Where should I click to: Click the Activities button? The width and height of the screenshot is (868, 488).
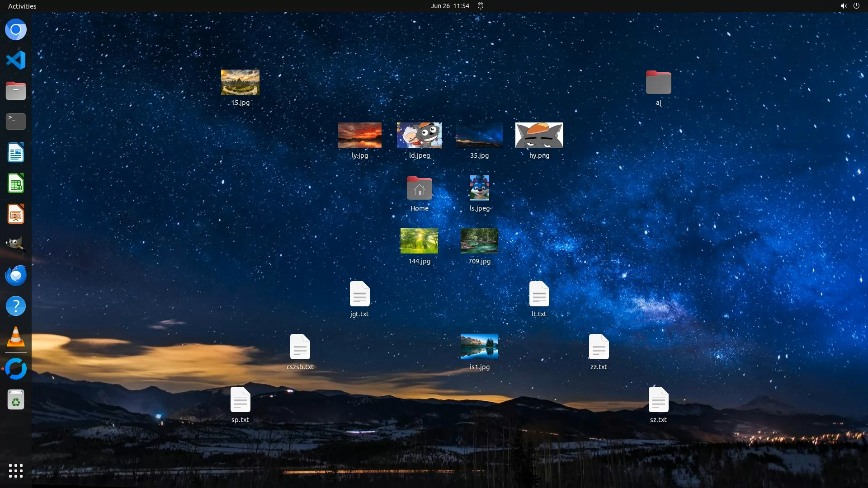pyautogui.click(x=22, y=6)
